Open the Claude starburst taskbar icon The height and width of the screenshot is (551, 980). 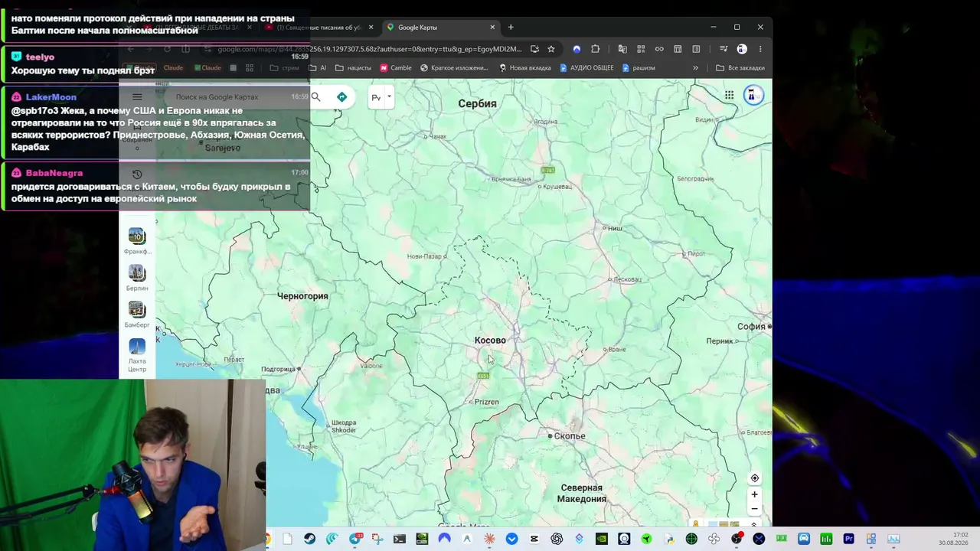pos(489,539)
